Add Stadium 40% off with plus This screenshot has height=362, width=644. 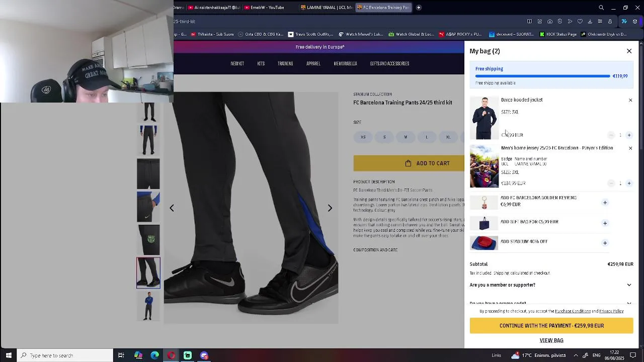coord(605,243)
